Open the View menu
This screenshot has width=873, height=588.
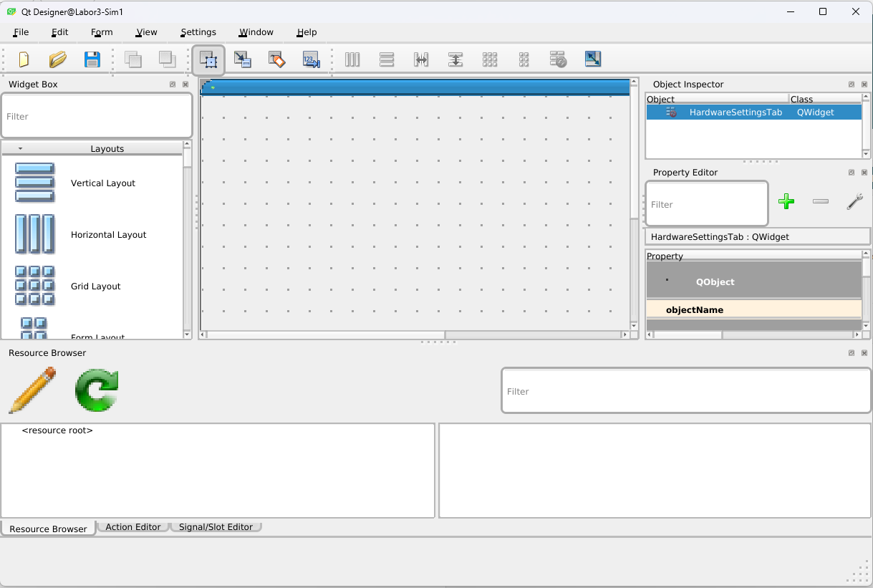pyautogui.click(x=146, y=32)
